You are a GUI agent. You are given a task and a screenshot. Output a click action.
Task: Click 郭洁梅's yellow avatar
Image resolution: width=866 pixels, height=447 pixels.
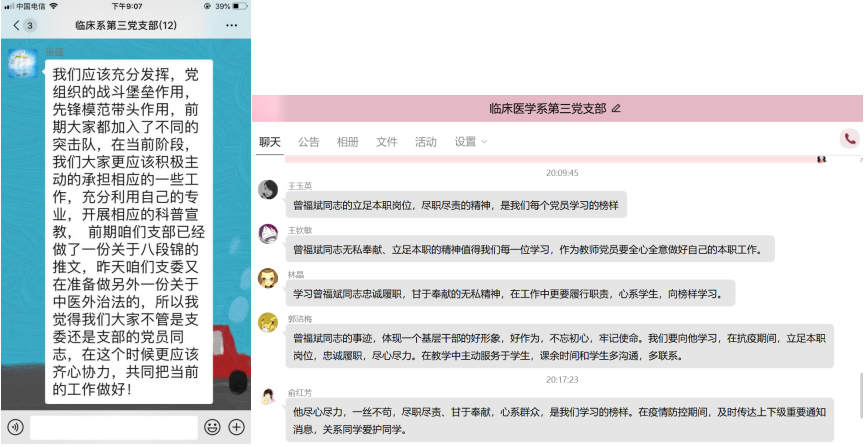pos(268,322)
